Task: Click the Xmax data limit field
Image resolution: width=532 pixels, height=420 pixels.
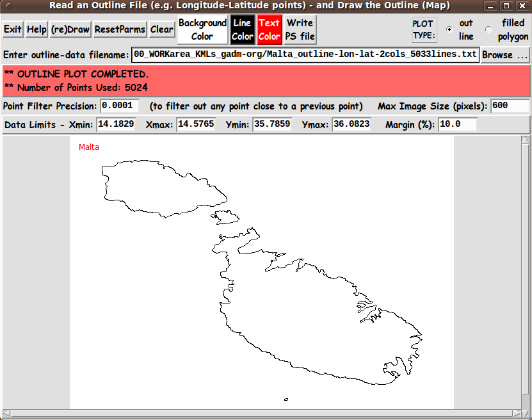Action: (196, 124)
